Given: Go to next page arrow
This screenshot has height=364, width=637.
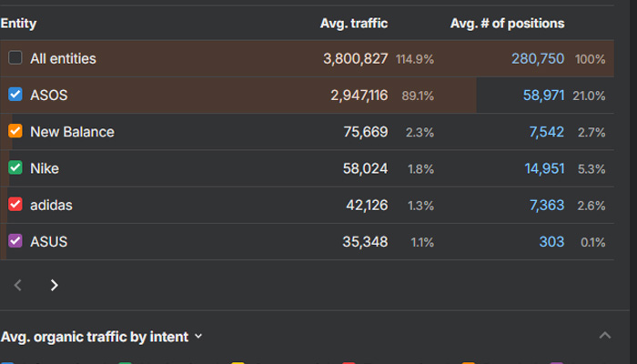Looking at the screenshot, I should [54, 285].
